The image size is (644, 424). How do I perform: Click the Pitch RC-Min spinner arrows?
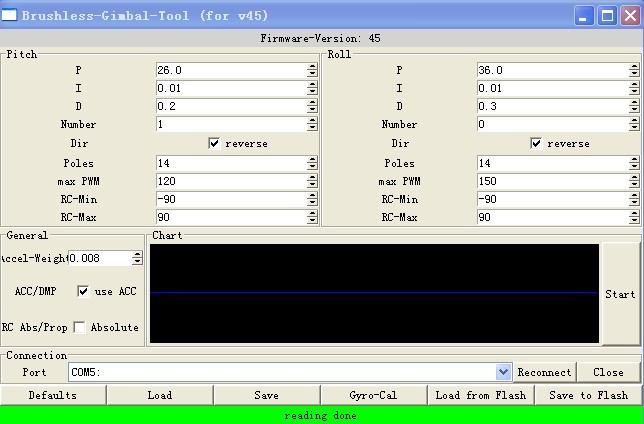coord(312,199)
